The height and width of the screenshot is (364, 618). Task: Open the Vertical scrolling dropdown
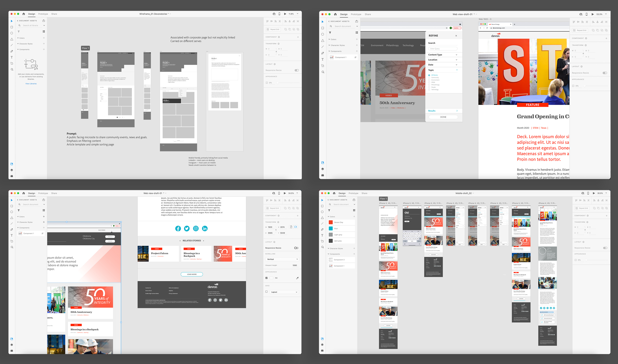click(x=282, y=259)
